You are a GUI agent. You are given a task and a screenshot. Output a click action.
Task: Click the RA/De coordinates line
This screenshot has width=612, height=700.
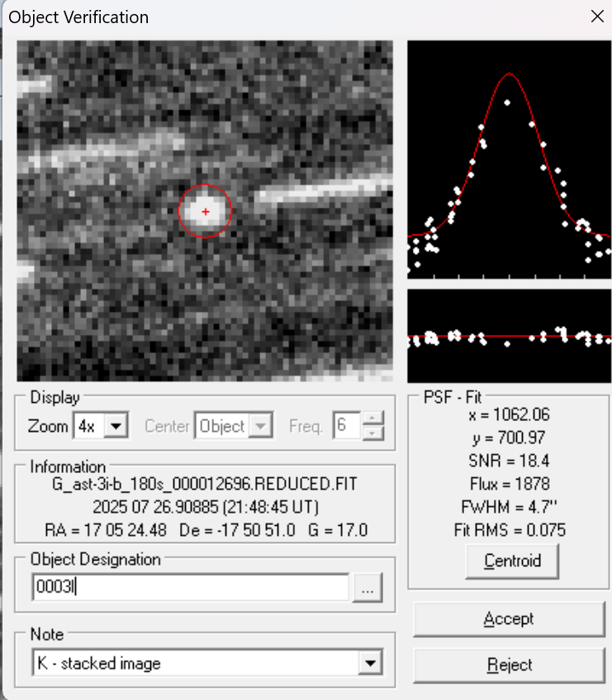pos(203,529)
